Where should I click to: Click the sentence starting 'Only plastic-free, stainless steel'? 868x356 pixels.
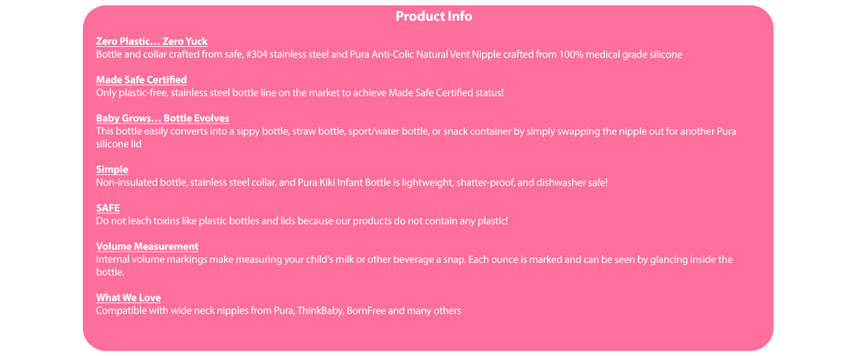tap(299, 93)
